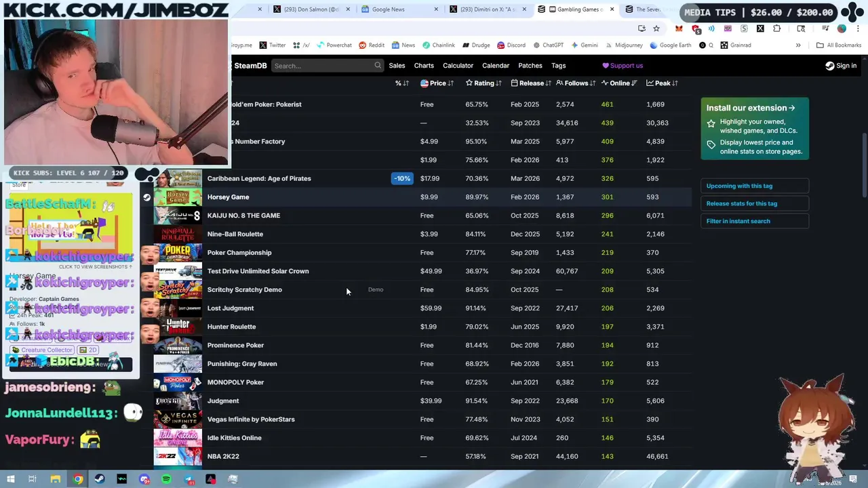868x488 pixels.
Task: Open SteamDB Tags page
Action: pos(559,66)
